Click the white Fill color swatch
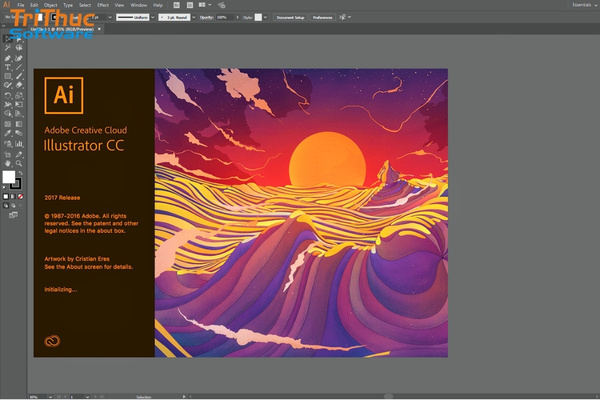Screen dimensions: 600x400 (x=9, y=177)
